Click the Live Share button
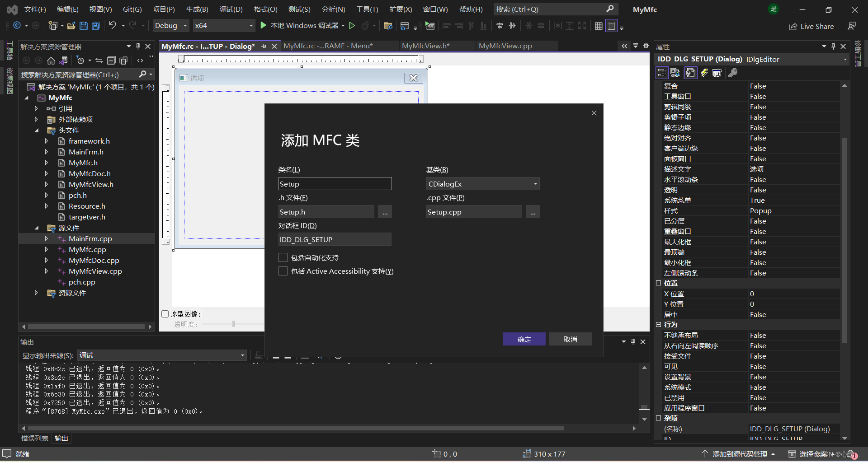The width and height of the screenshot is (868, 462). tap(811, 26)
